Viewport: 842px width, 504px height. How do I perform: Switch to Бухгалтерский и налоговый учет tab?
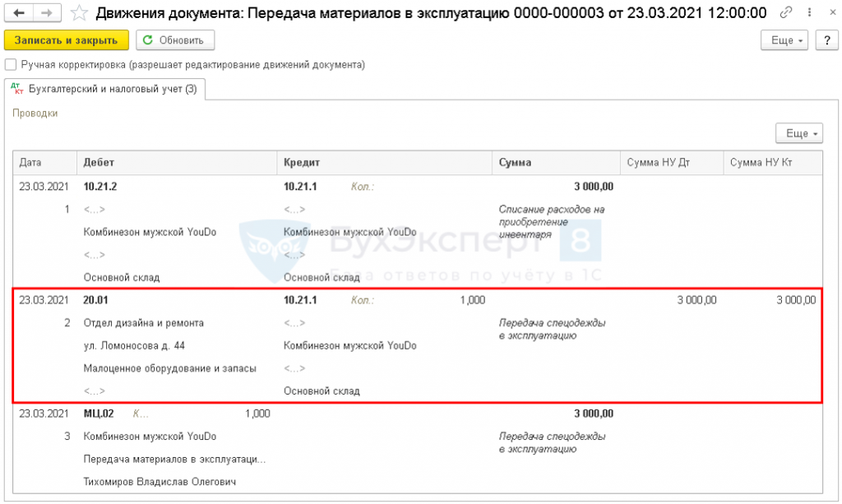pos(104,89)
